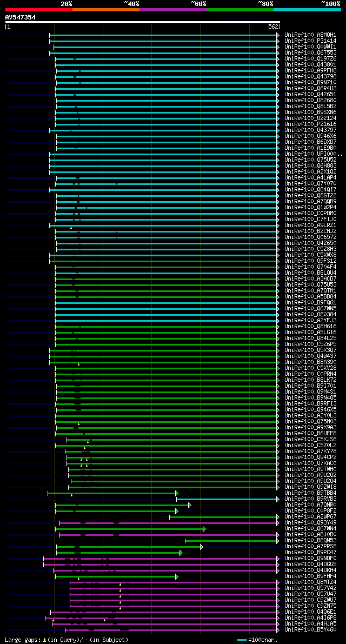Click the yellow gap marker on C5Z0L2 row

point(85,448)
